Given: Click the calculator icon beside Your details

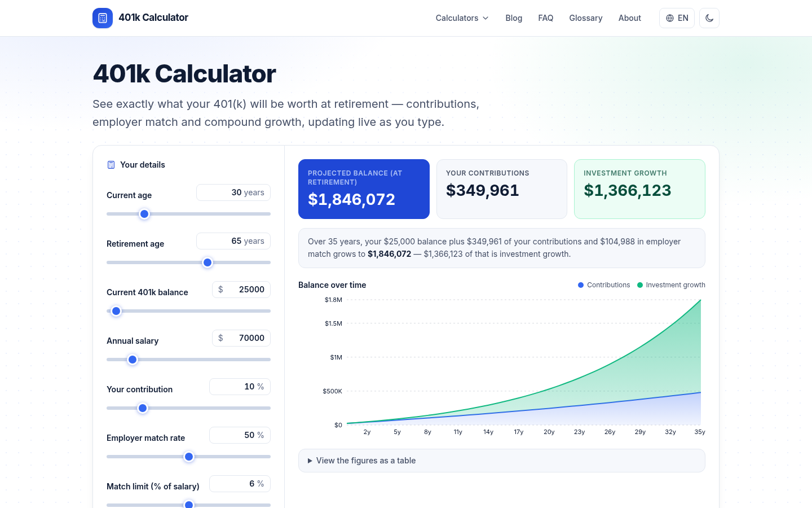Looking at the screenshot, I should pyautogui.click(x=111, y=165).
